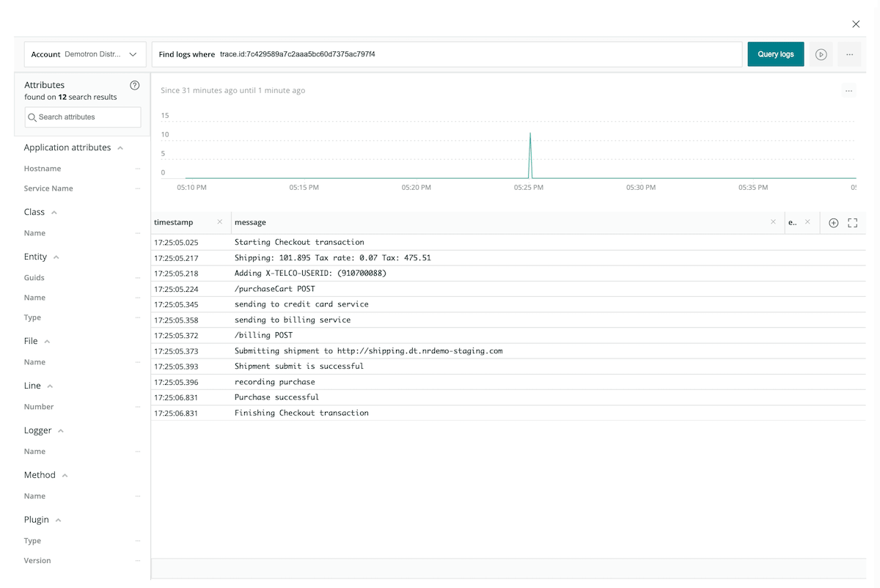
Task: Select the Type attribute under Plugin
Action: pyautogui.click(x=32, y=541)
